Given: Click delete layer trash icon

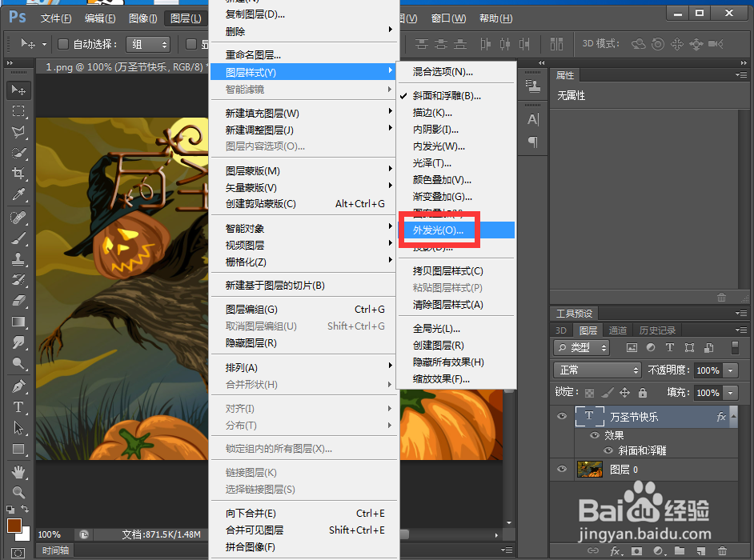Looking at the screenshot, I should pos(722,551).
